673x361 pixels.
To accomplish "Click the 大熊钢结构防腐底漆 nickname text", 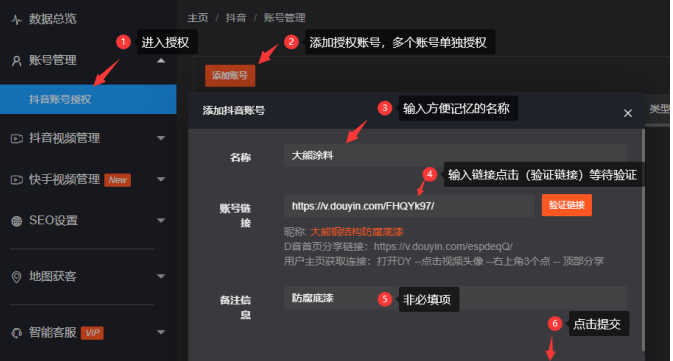I will (356, 232).
